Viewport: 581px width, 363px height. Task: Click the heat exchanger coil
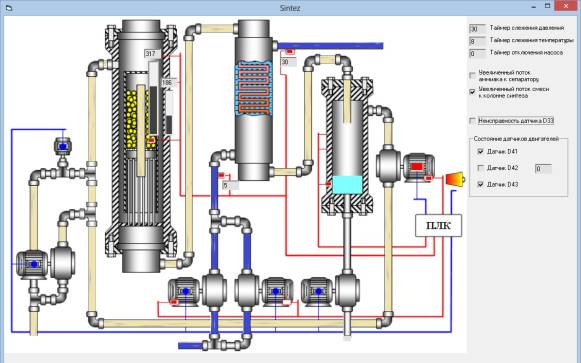click(x=253, y=88)
